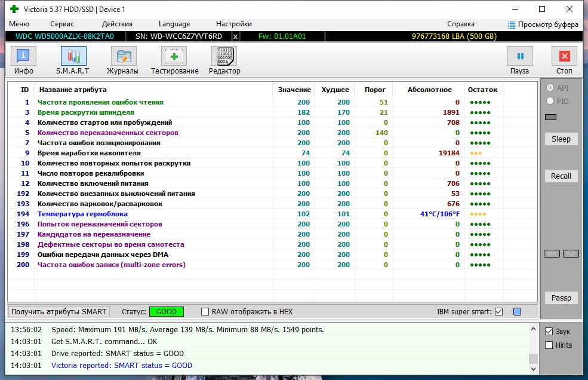Screen dimensions: 588x380
Task: Click the Порог column header
Action: click(x=375, y=90)
